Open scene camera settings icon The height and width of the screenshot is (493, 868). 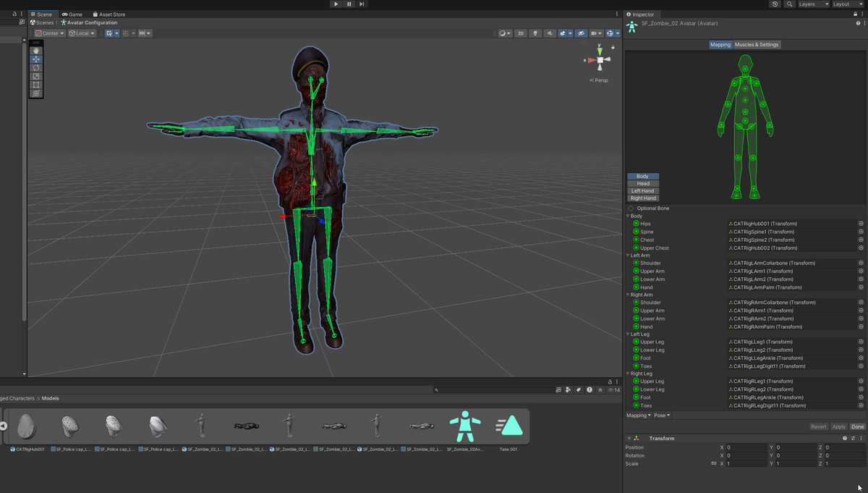click(x=596, y=33)
